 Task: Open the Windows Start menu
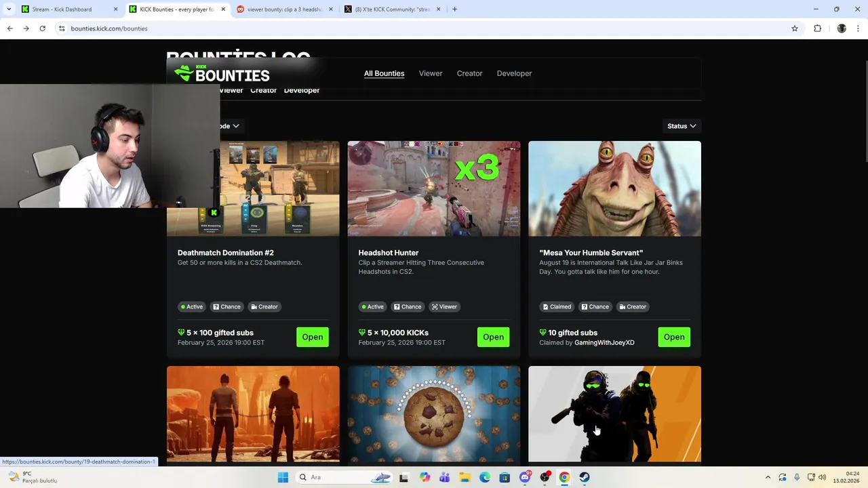click(283, 477)
